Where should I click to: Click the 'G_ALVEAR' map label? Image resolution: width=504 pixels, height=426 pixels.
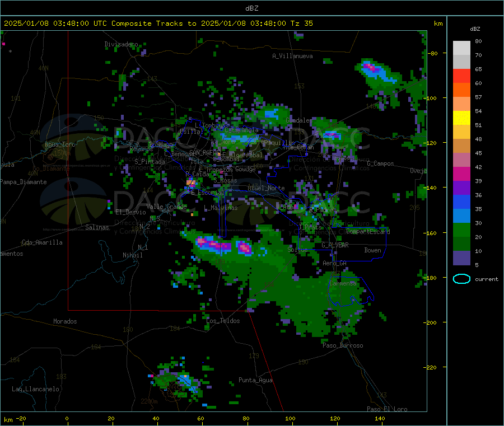point(335,245)
